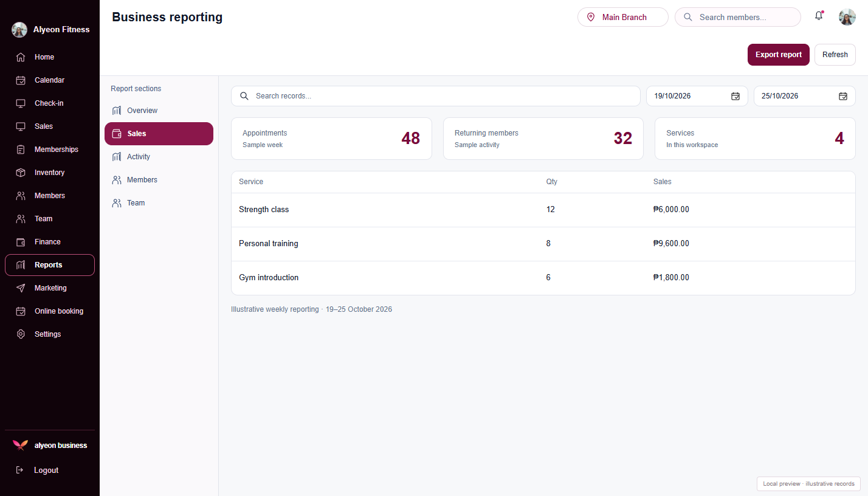
Task: Open notifications bell icon
Action: click(819, 16)
